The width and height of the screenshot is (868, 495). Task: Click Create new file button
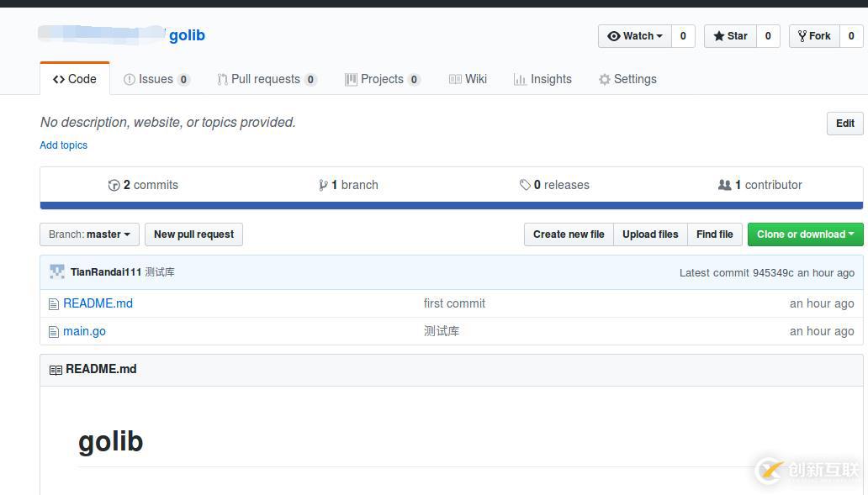[569, 234]
